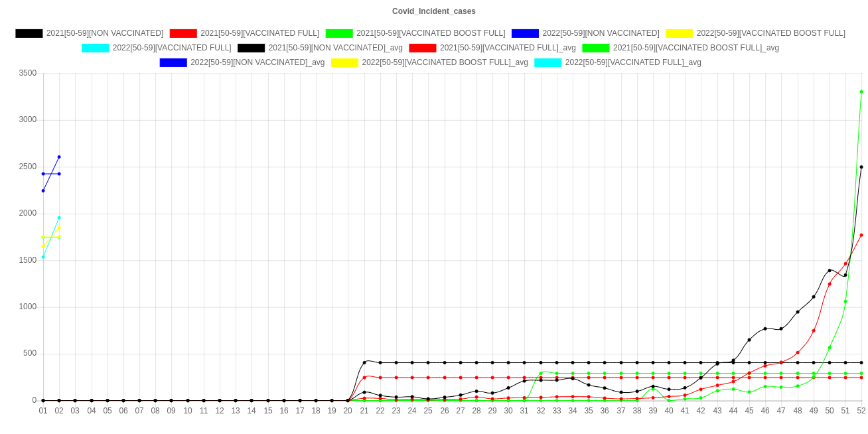The height and width of the screenshot is (434, 868).
Task: Click the lowest cyan data point at week 01
Action: (43, 257)
